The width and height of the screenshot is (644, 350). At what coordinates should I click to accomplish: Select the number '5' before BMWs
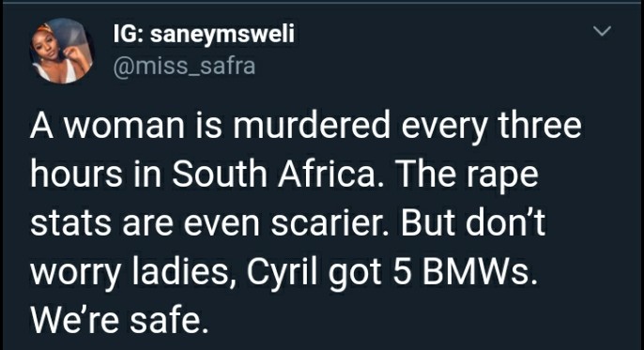(402, 273)
